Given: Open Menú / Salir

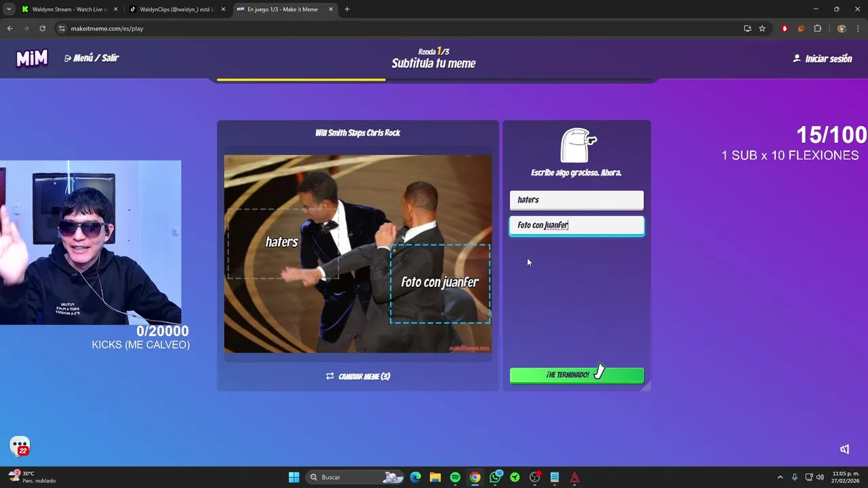Looking at the screenshot, I should point(92,58).
